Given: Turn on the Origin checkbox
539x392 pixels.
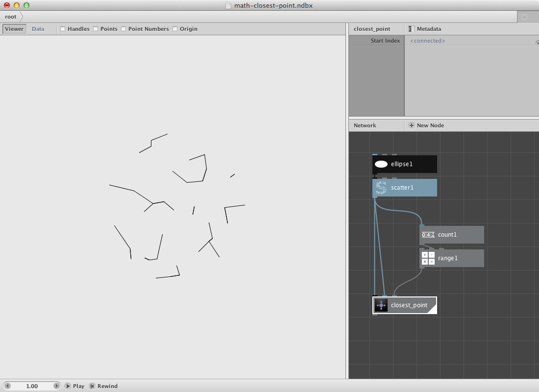Looking at the screenshot, I should tap(175, 29).
